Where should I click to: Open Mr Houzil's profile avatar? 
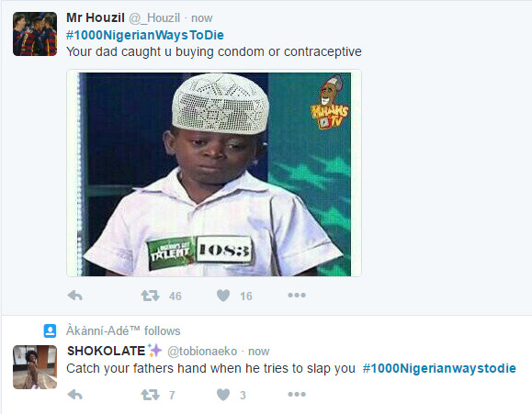tap(35, 34)
